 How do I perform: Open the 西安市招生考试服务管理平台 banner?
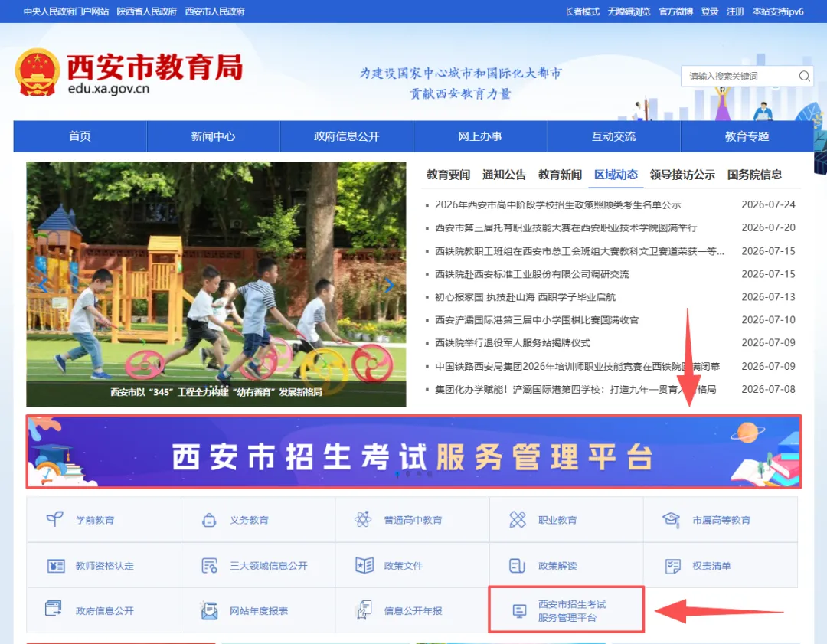pyautogui.click(x=414, y=452)
